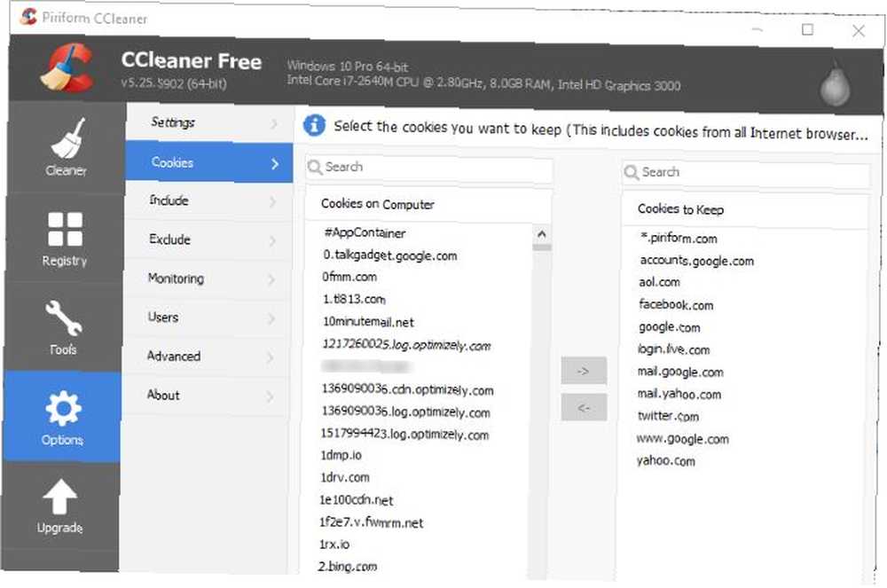Viewport: 887px width, 588px height.
Task: Select 1rx.io cookie
Action: tap(334, 545)
